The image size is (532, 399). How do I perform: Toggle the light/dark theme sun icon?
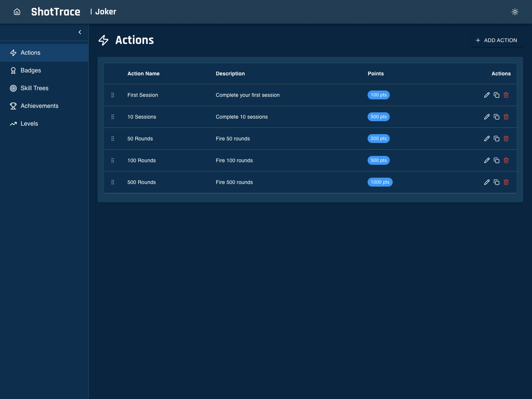515,12
